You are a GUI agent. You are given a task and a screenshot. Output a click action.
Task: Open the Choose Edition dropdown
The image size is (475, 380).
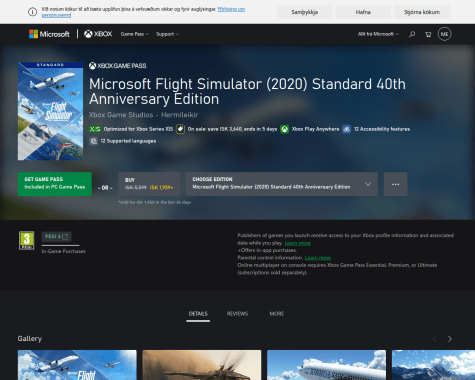click(x=282, y=184)
